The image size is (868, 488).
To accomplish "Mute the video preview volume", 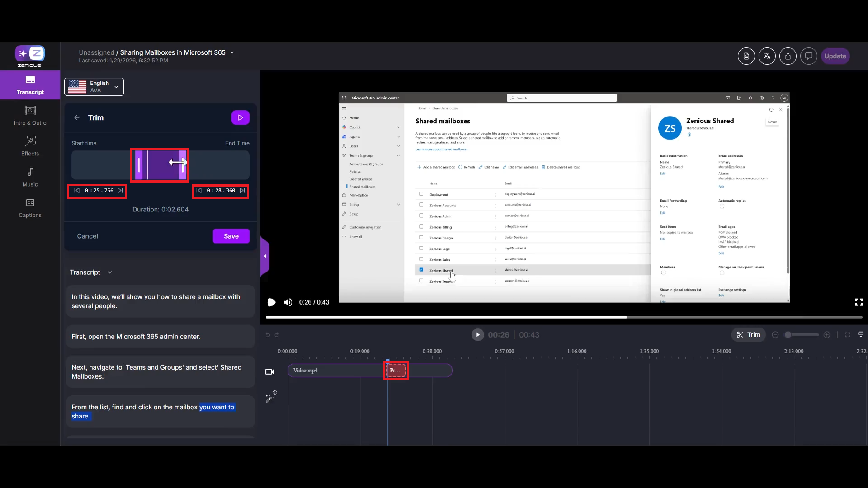I will tap(288, 302).
